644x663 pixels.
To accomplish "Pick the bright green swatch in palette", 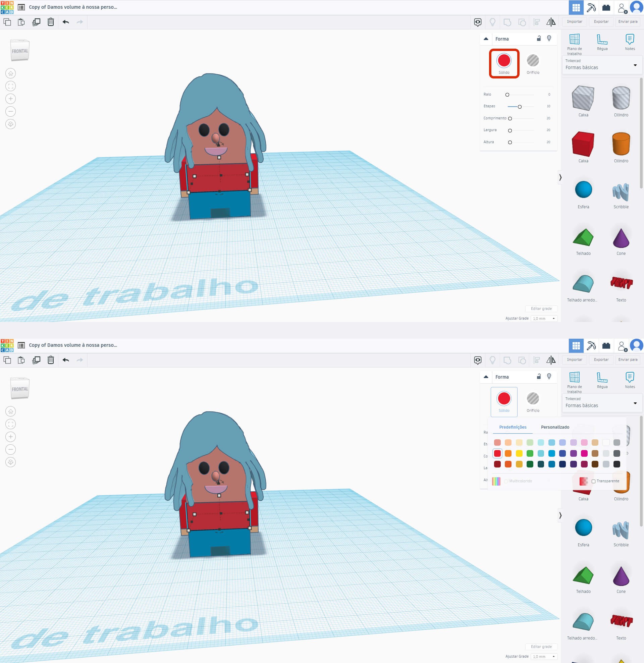I will click(530, 454).
